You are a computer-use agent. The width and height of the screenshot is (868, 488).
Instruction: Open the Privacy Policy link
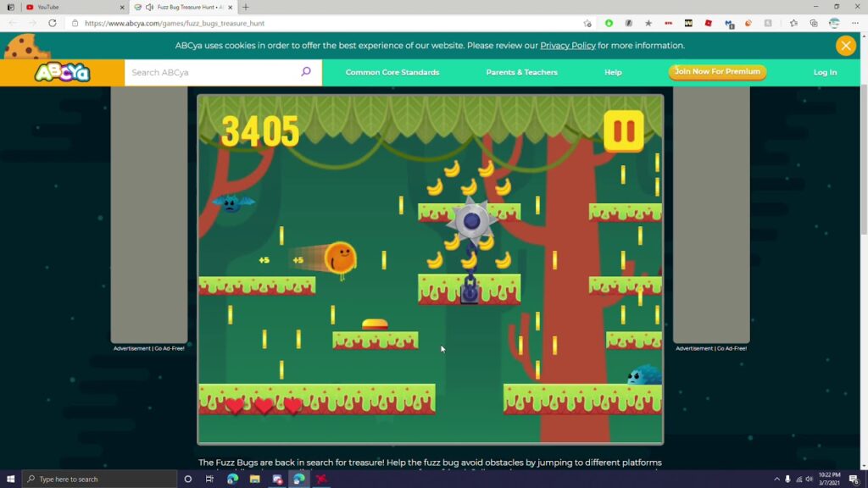[x=567, y=46]
